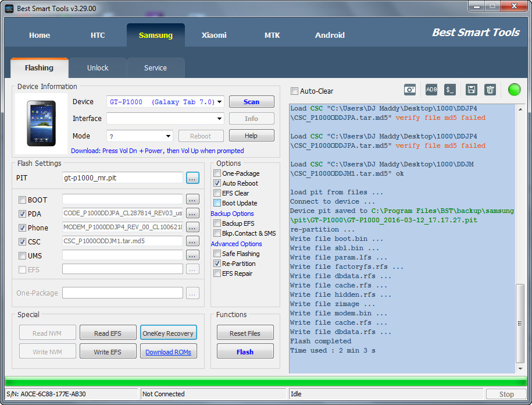Enable Bkp.Contact & SMS option
This screenshot has width=532, height=405.
point(217,233)
